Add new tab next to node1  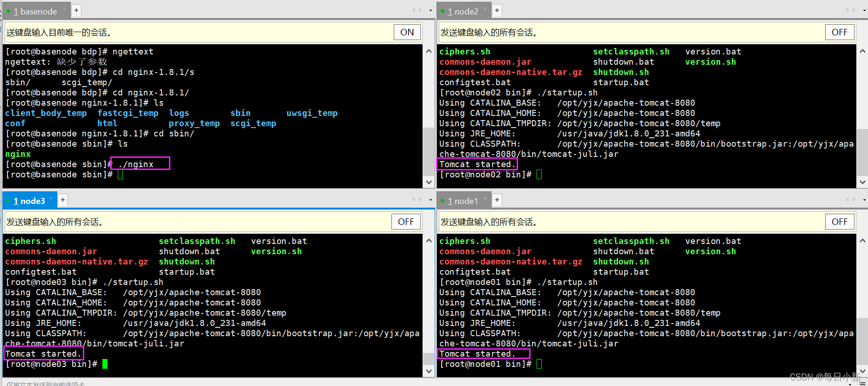tap(497, 200)
